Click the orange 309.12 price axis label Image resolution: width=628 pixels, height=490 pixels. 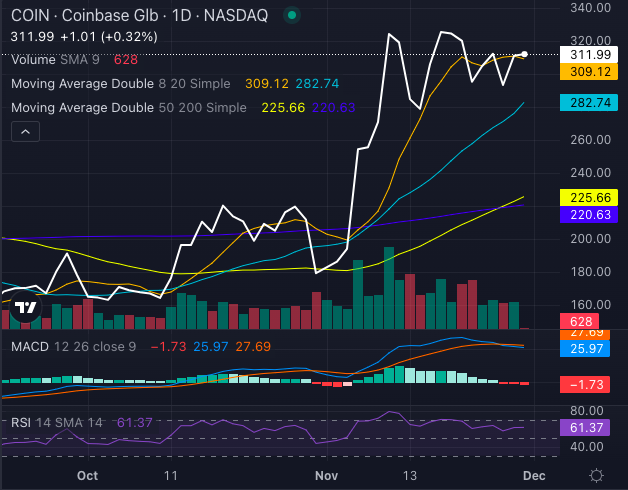(x=590, y=72)
